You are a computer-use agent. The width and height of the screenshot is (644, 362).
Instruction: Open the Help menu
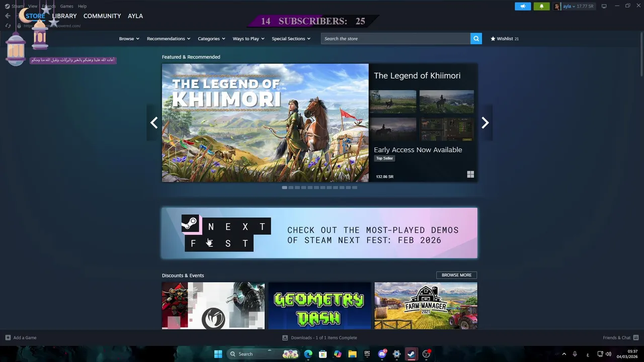(82, 6)
